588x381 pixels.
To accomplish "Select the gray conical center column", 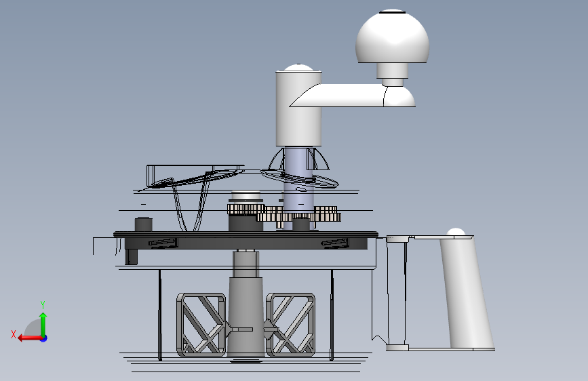I will tap(246, 316).
